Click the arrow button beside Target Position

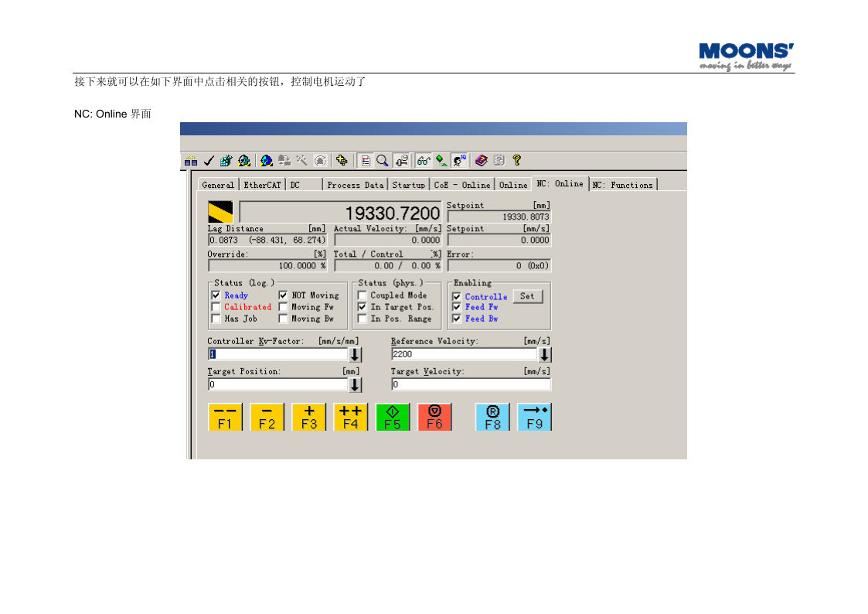355,384
